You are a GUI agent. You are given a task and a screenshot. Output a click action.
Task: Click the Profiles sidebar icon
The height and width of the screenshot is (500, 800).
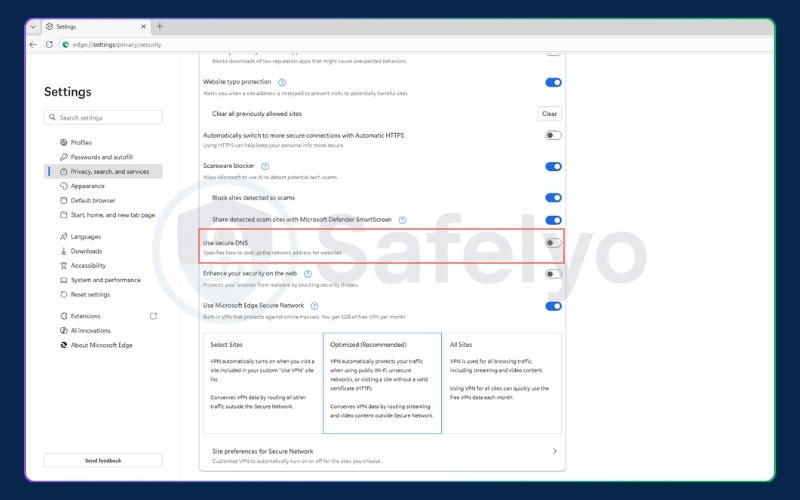pos(64,142)
